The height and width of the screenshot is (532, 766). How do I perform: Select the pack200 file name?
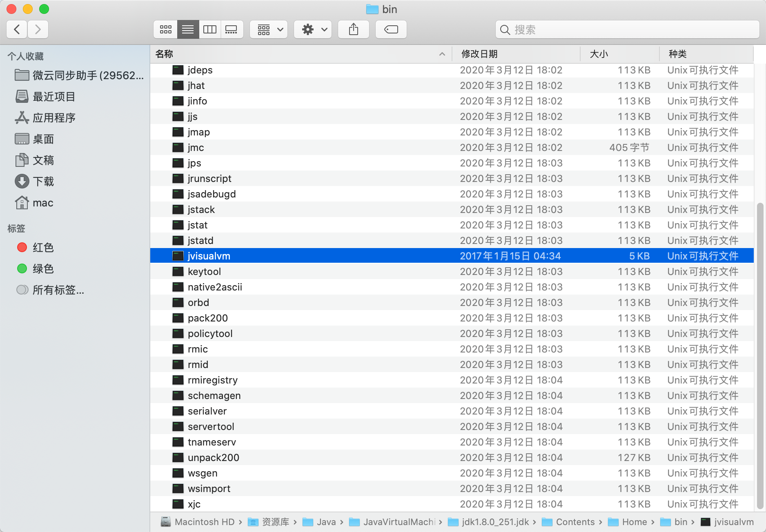pyautogui.click(x=208, y=318)
